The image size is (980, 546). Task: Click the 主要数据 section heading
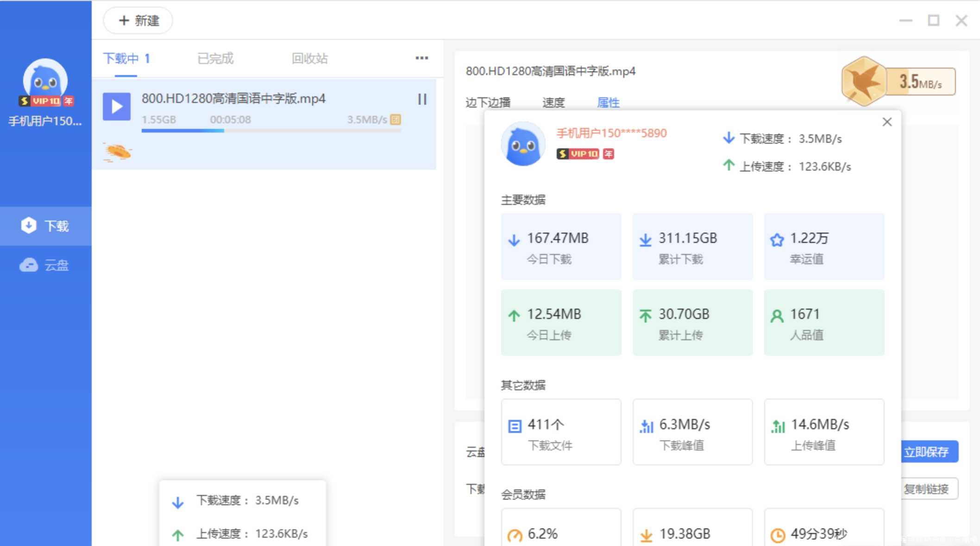click(x=523, y=200)
